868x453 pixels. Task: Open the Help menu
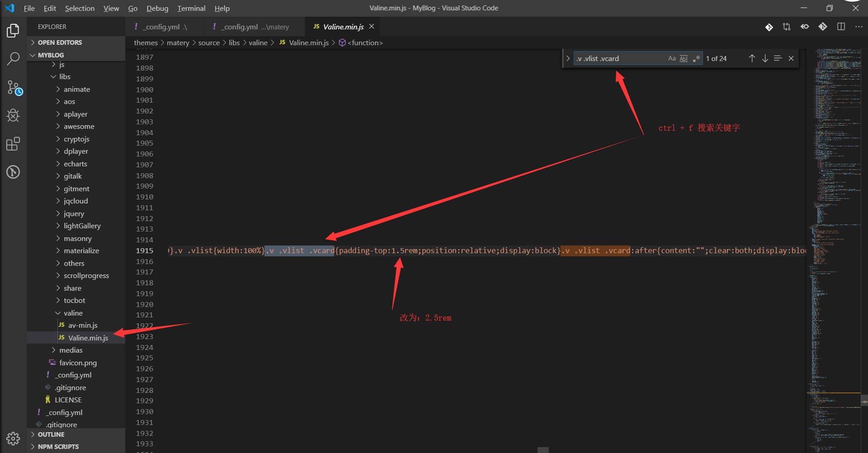click(x=222, y=8)
